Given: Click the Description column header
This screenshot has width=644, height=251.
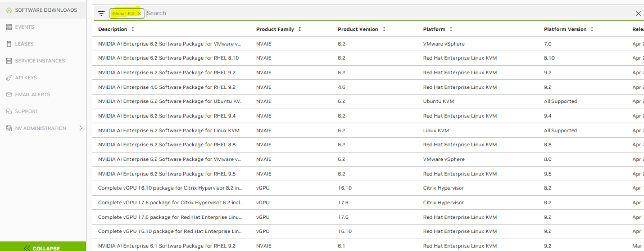Looking at the screenshot, I should [112, 29].
